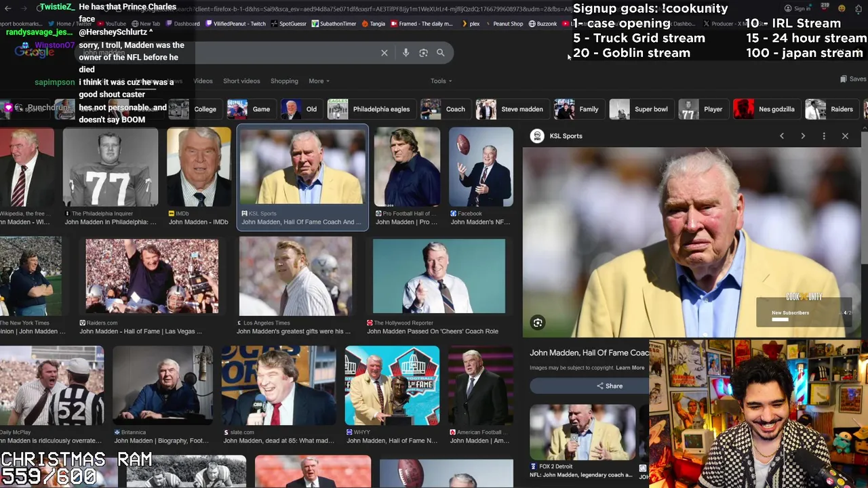Select the Philadelphia eagles filter chip
Screen dimensions: 868x488
[x=370, y=109]
